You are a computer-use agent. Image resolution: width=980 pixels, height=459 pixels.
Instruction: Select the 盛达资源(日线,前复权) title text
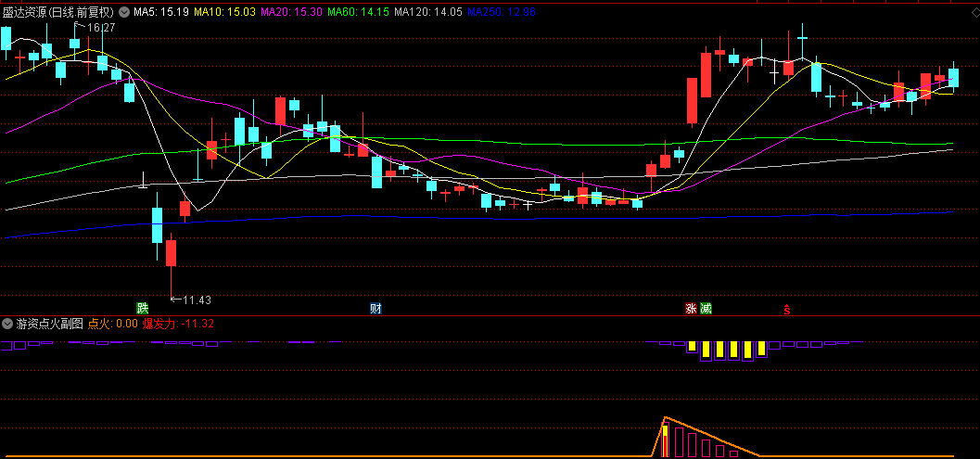[58, 12]
